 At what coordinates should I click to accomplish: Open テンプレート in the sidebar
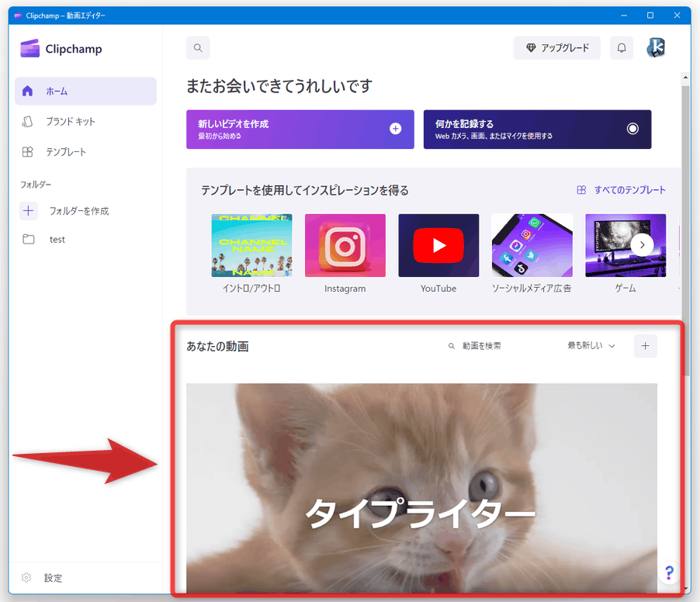85,152
